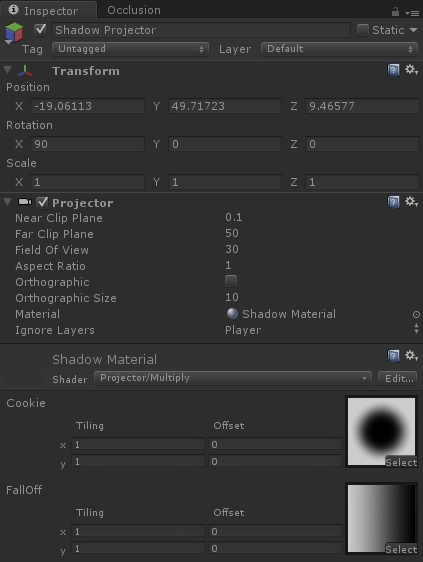Open the Tag dropdown Untagged
The width and height of the screenshot is (423, 562).
[130, 49]
